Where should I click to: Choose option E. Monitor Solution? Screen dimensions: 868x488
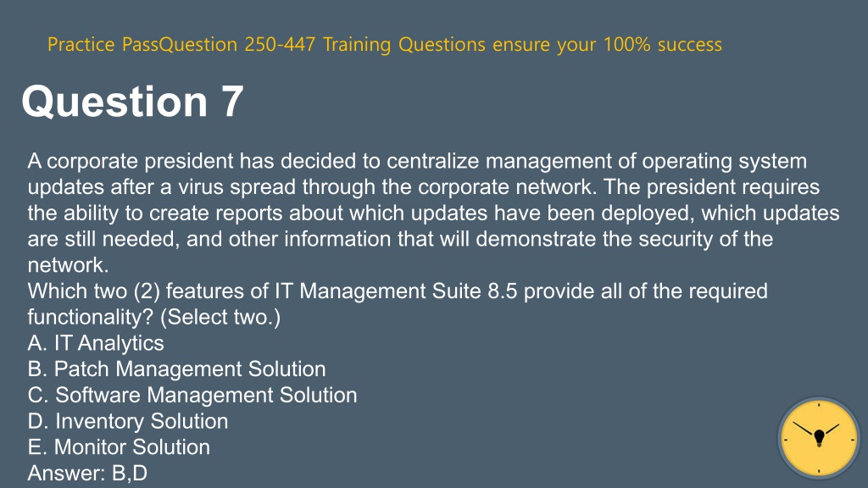click(x=119, y=447)
